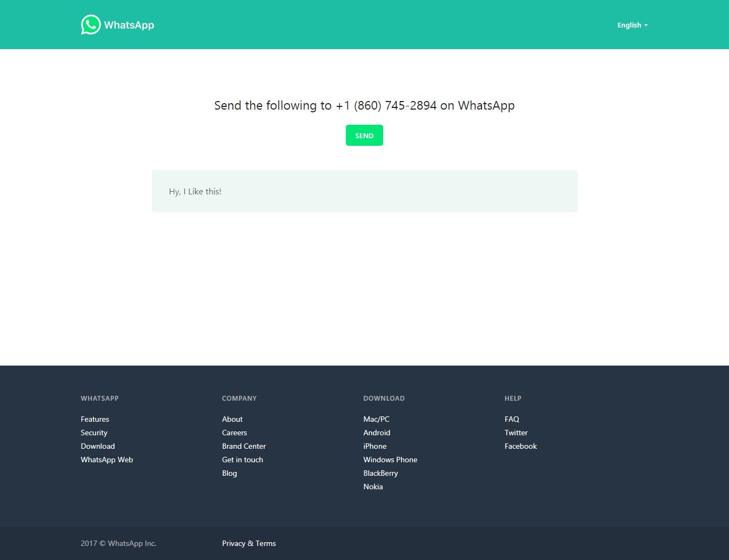Open the English language dropdown
The height and width of the screenshot is (560, 729).
pos(632,25)
